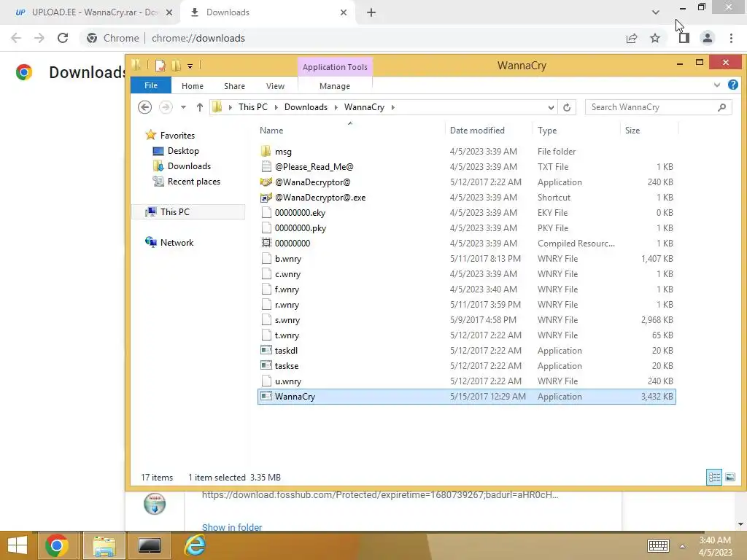Expand breadcrumb arrow after WannaCry

pyautogui.click(x=393, y=107)
